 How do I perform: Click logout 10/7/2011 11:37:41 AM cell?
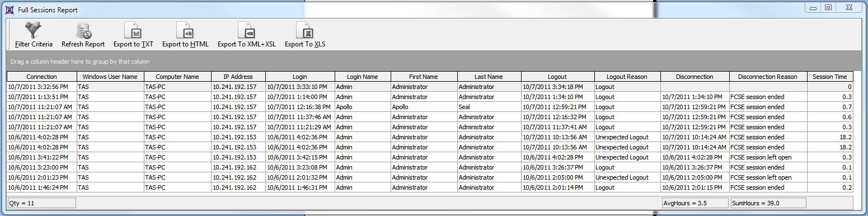[x=557, y=127]
